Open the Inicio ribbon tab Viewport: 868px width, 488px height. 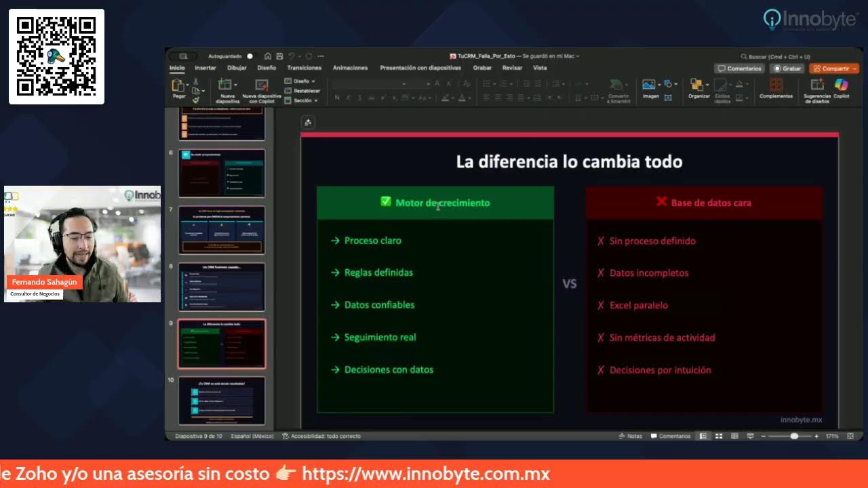pyautogui.click(x=177, y=68)
